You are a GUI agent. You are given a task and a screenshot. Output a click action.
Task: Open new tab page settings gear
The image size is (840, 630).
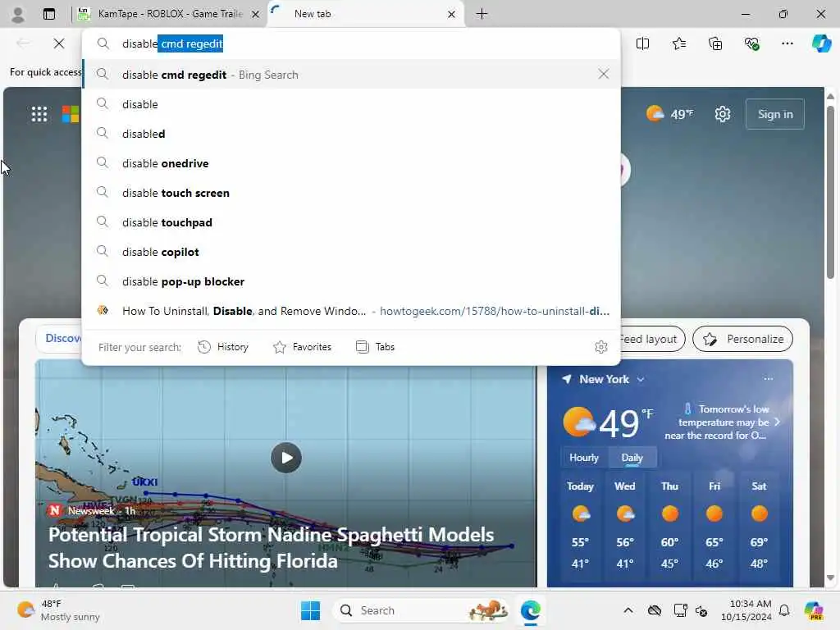722,114
